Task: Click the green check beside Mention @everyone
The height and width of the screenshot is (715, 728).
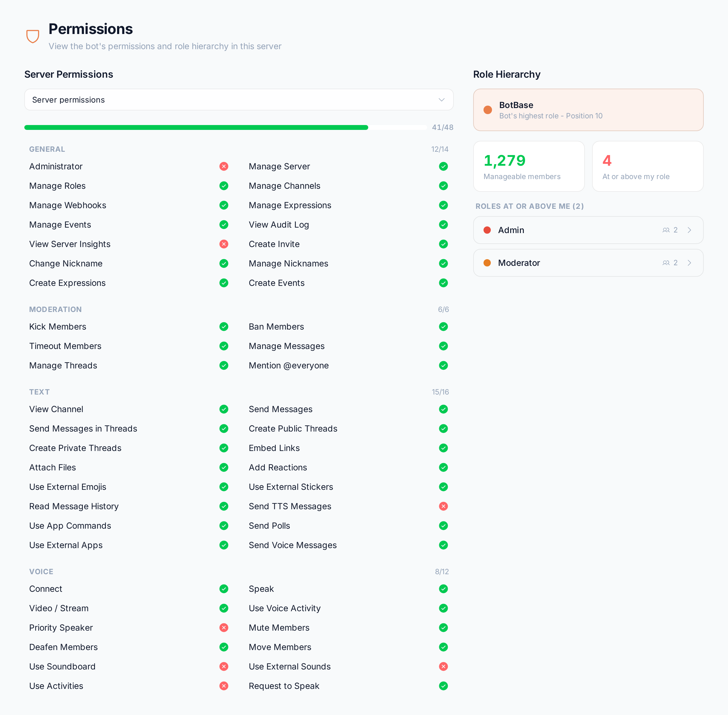Action: coord(443,365)
